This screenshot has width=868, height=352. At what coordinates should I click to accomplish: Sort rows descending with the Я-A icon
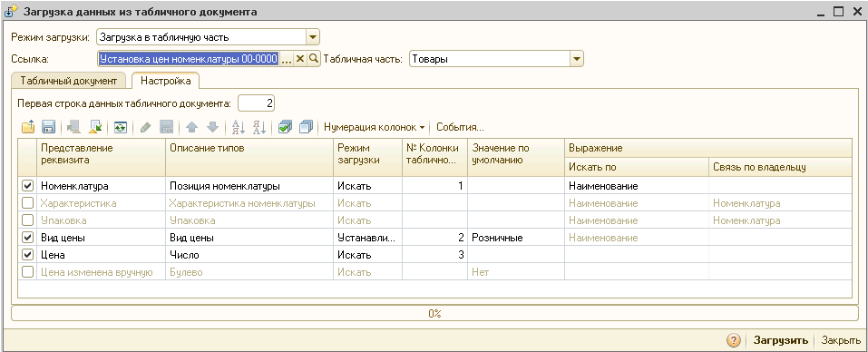(259, 127)
